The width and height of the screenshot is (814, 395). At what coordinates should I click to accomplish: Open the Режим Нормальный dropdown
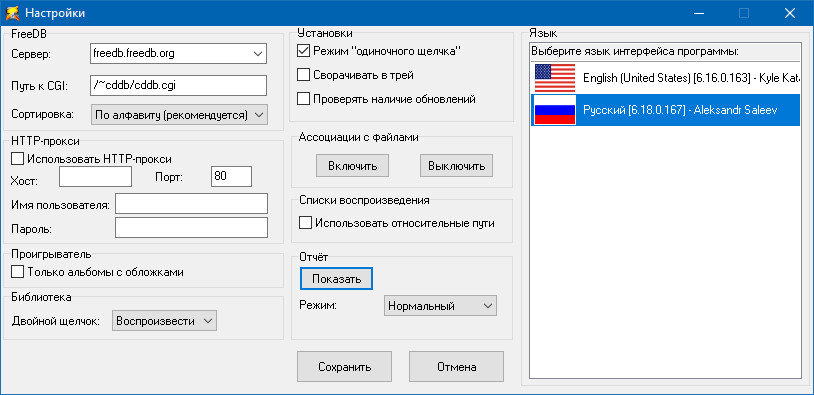point(440,306)
